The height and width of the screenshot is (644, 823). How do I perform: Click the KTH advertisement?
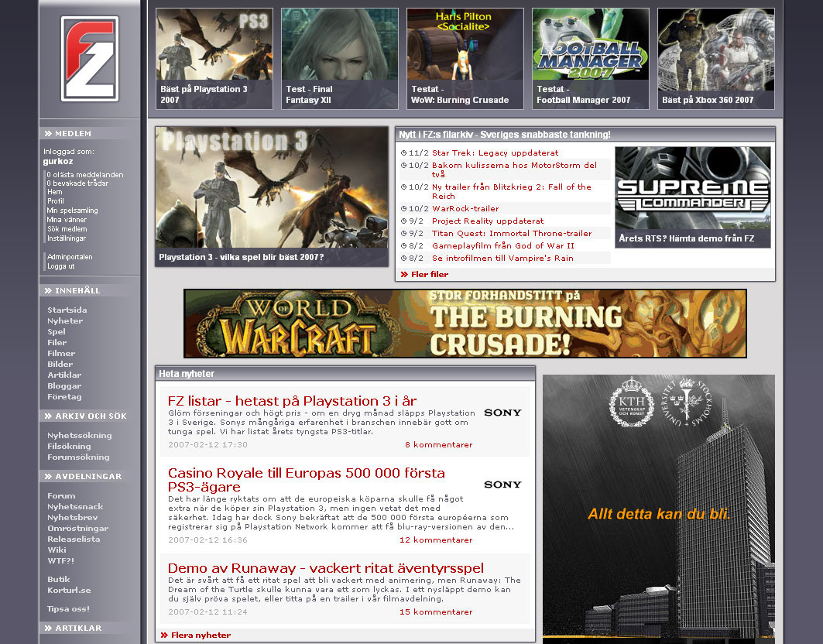[x=659, y=509]
